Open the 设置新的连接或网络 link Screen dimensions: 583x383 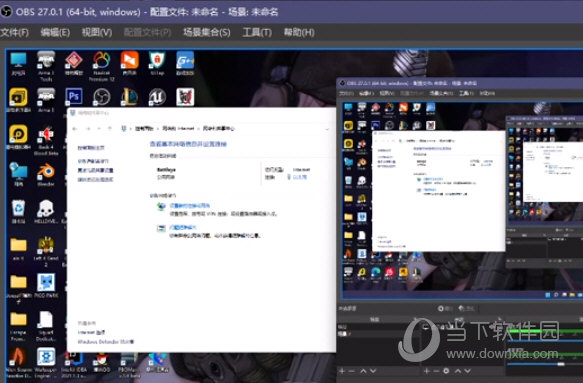(190, 206)
